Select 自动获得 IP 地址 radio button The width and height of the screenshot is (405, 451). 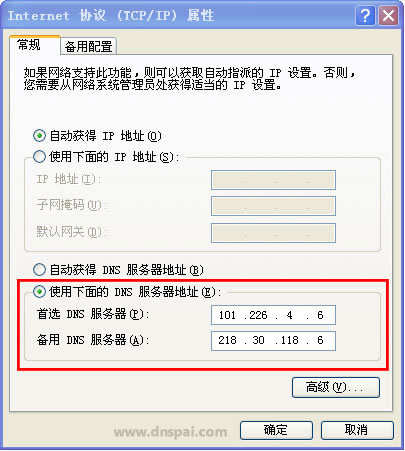39,136
